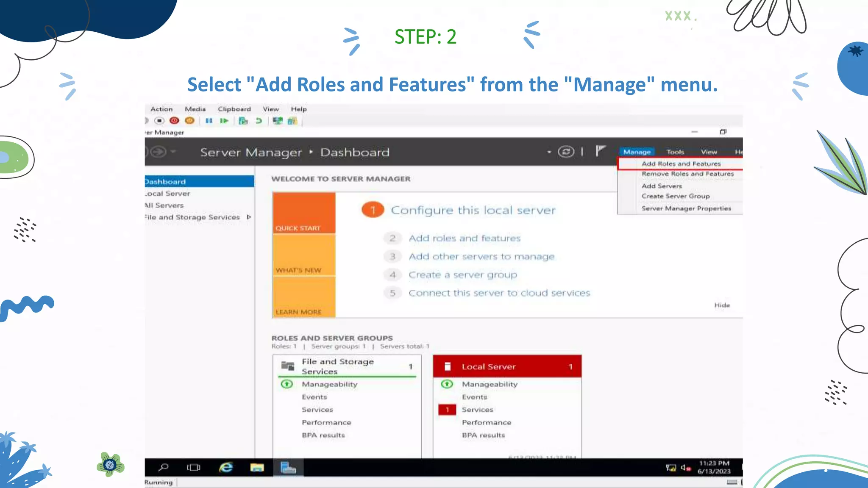Click the red Services alert badge

click(447, 410)
